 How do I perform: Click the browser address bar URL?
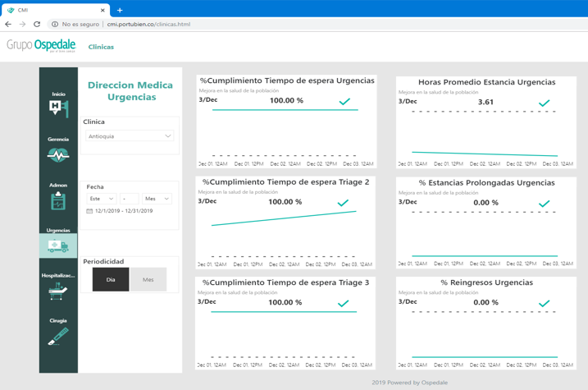point(148,25)
